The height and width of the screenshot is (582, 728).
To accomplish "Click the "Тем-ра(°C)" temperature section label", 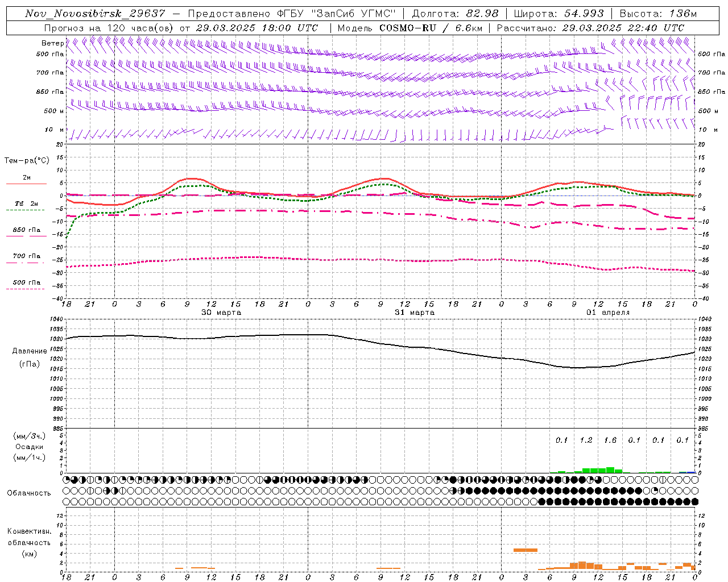I will (x=27, y=161).
